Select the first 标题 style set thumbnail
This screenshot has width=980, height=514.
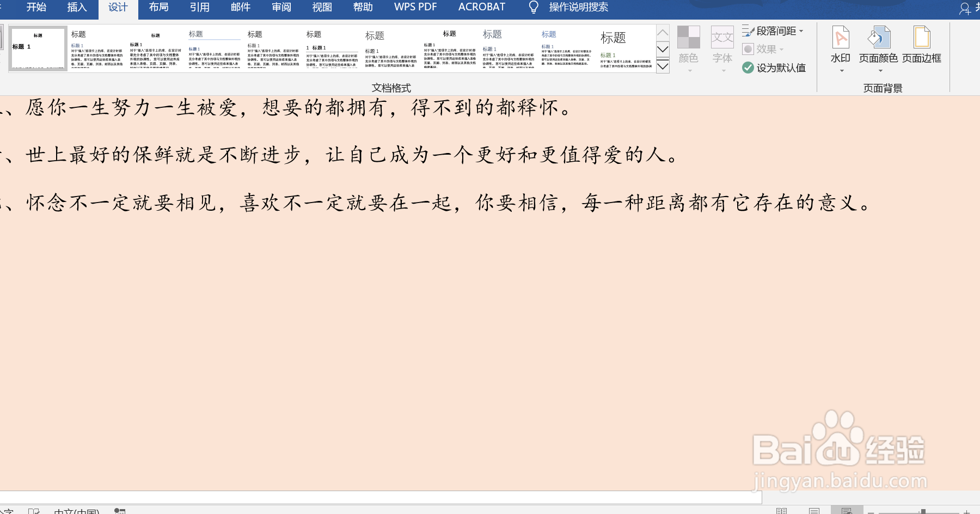pyautogui.click(x=38, y=48)
